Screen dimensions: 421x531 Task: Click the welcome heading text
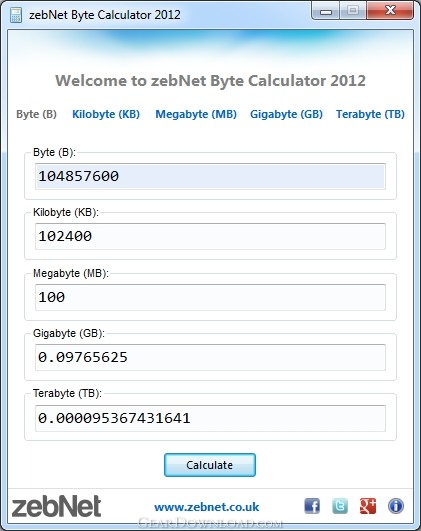210,81
